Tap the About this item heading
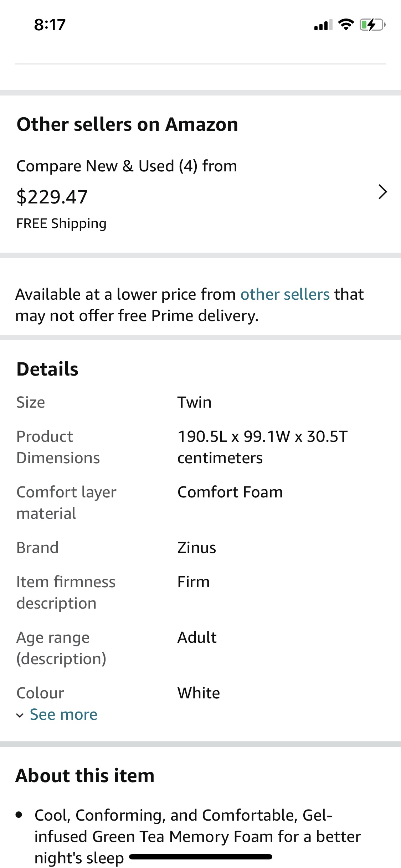Screen dimensions: 401x868 85,776
